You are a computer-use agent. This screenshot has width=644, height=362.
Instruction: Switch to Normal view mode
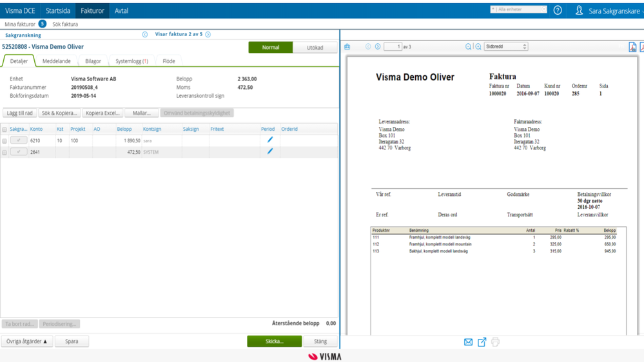pyautogui.click(x=271, y=47)
